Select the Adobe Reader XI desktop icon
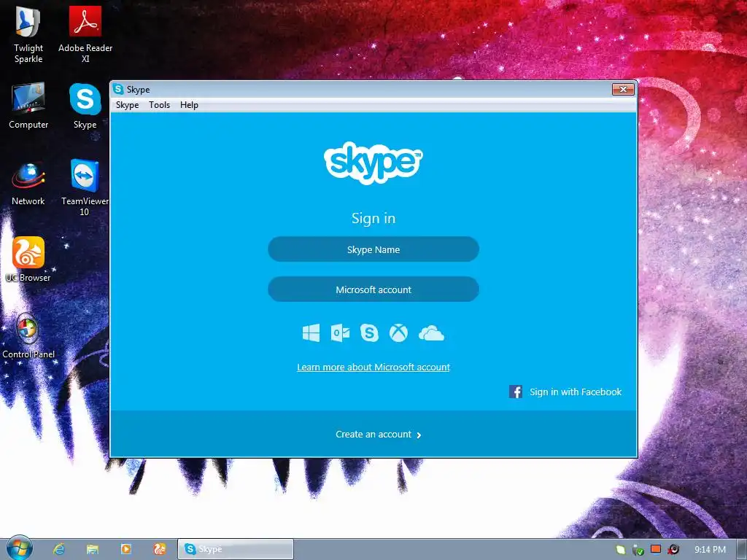The width and height of the screenshot is (747, 560). (x=85, y=34)
